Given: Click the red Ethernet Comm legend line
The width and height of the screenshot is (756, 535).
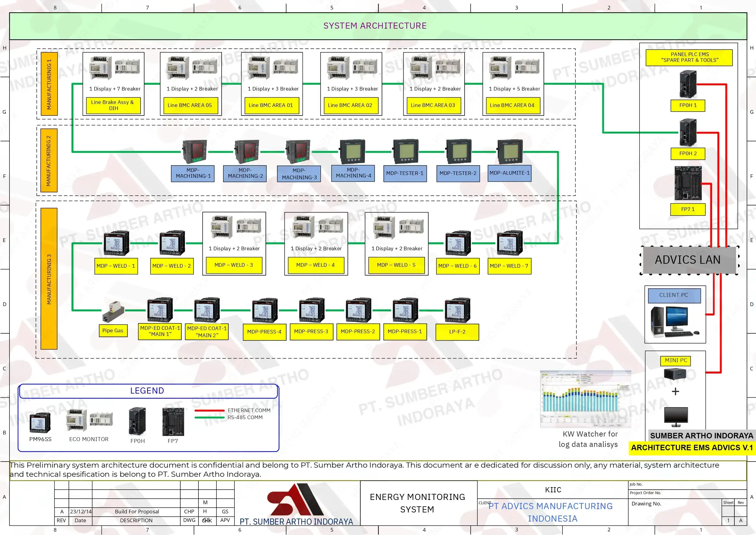Looking at the screenshot, I should tap(209, 411).
